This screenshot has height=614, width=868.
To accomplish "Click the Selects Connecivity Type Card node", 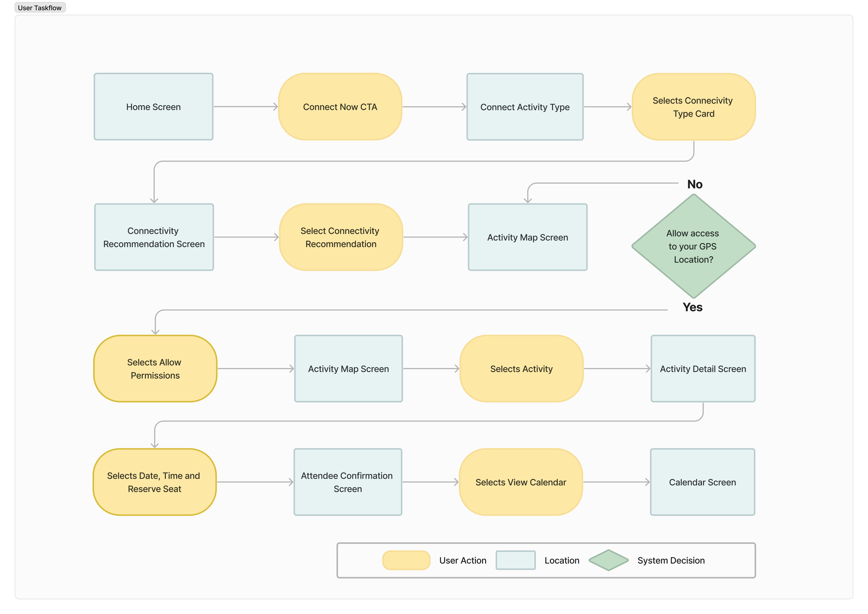I will 693,106.
